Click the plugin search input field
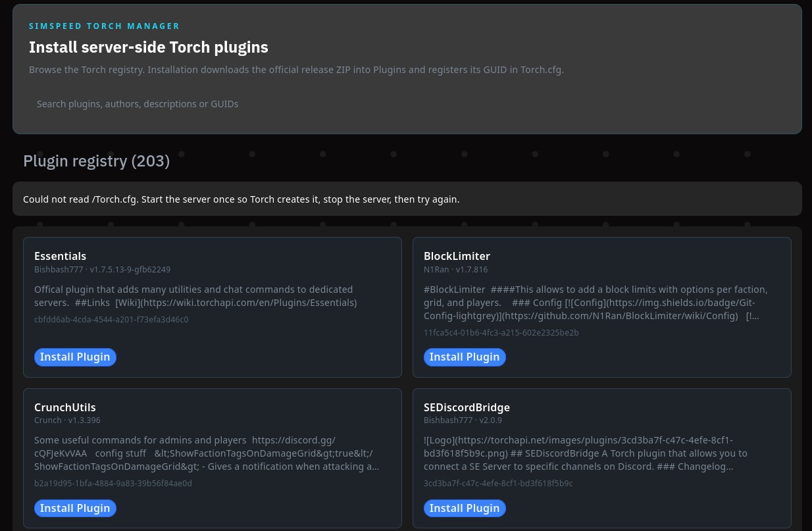Image resolution: width=812 pixels, height=531 pixels. (407, 104)
